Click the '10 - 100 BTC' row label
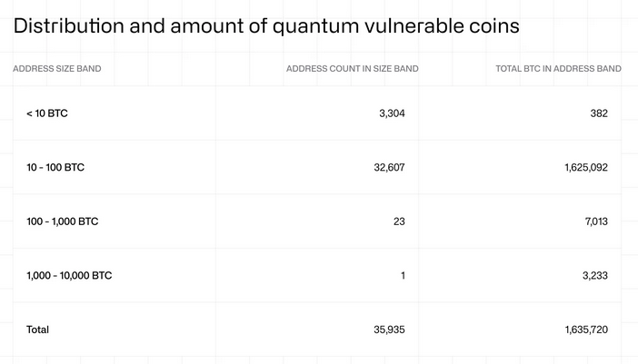 click(55, 167)
